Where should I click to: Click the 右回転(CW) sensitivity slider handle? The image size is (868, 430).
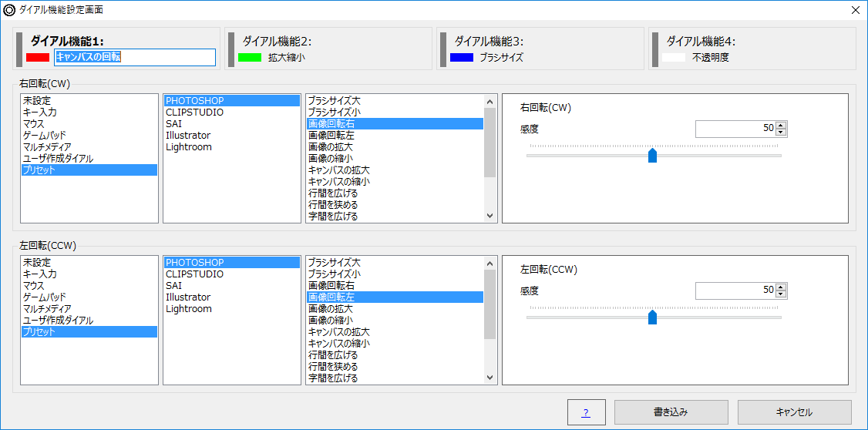coord(652,155)
